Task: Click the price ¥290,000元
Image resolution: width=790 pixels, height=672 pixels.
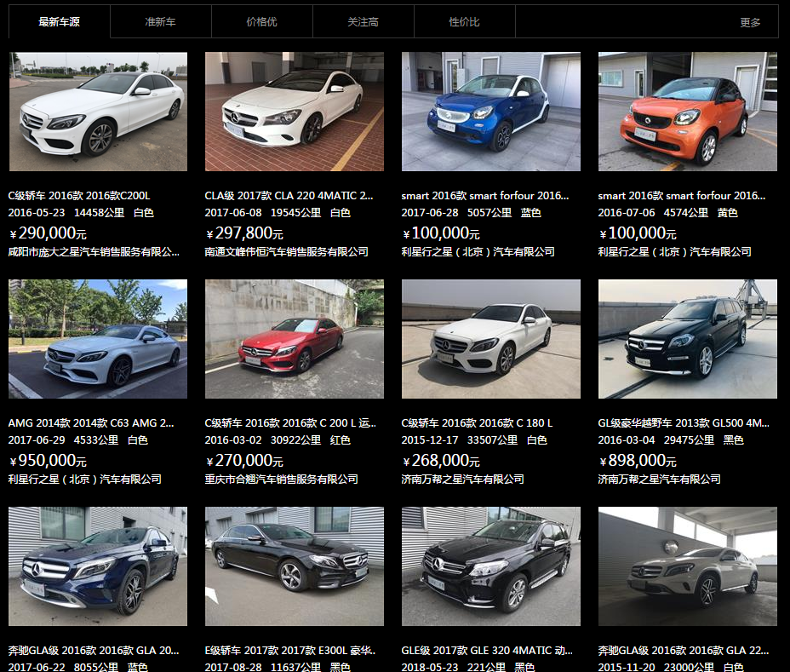Action: click(x=48, y=233)
